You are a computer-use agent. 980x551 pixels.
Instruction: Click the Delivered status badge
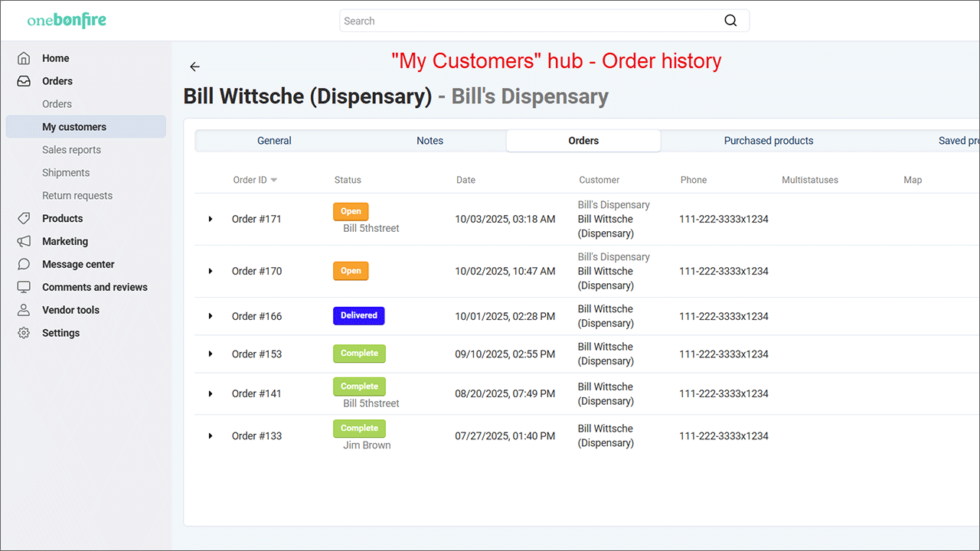358,315
